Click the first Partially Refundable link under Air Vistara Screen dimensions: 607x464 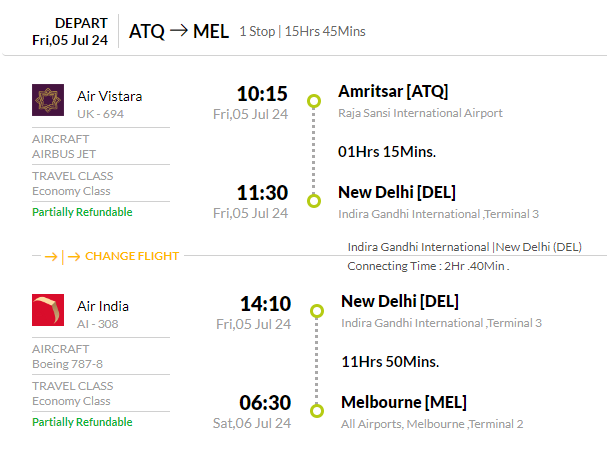[x=82, y=212]
